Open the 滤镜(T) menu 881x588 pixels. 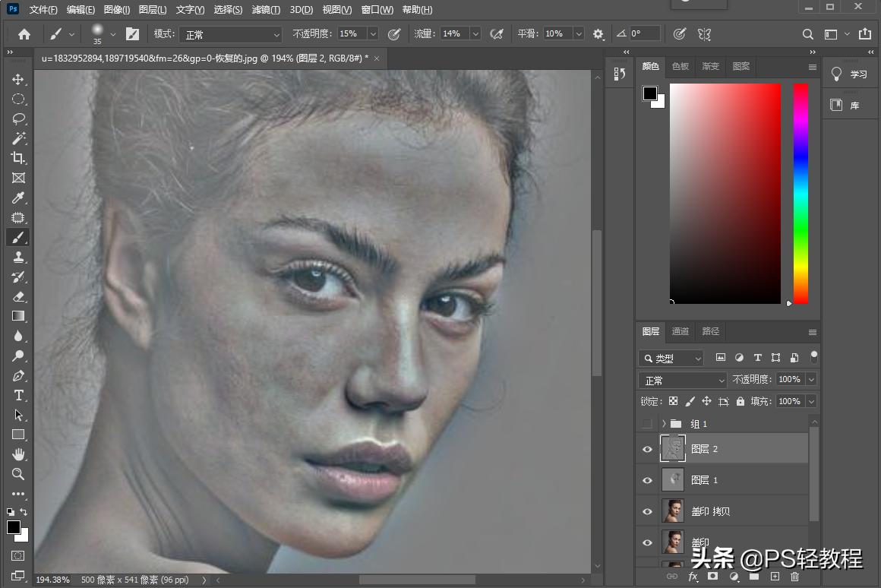264,10
